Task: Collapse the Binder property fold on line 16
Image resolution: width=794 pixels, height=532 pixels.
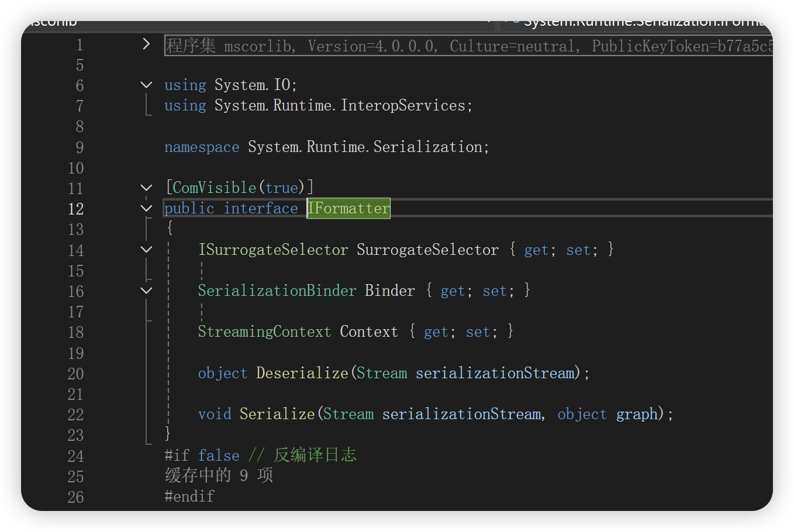Action: [x=146, y=291]
